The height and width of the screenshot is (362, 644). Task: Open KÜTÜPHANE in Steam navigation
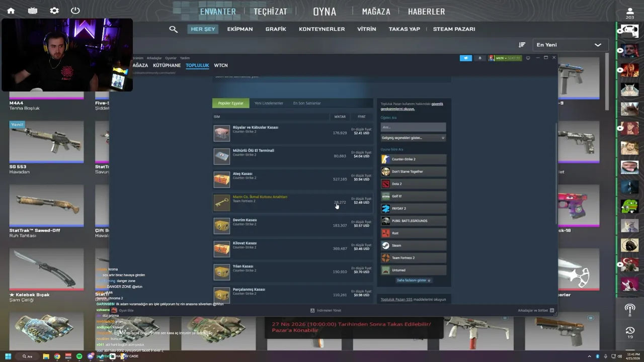pyautogui.click(x=167, y=65)
